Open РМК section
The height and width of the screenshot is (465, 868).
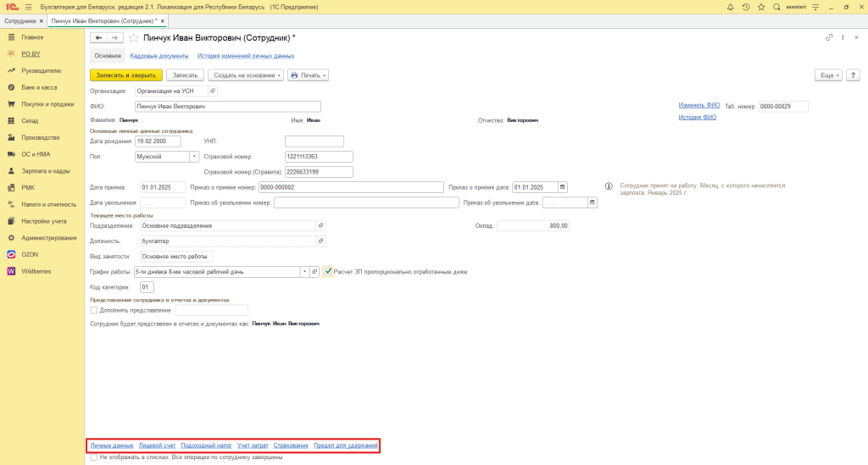pos(28,188)
